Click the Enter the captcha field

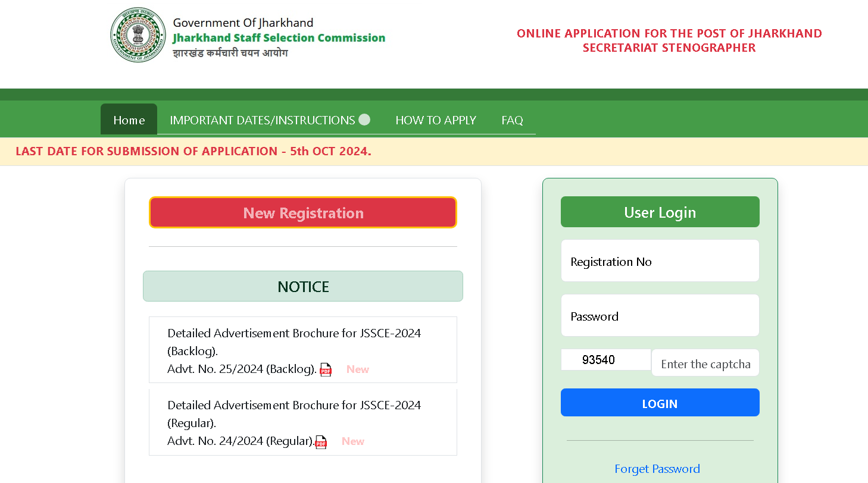[x=705, y=363]
